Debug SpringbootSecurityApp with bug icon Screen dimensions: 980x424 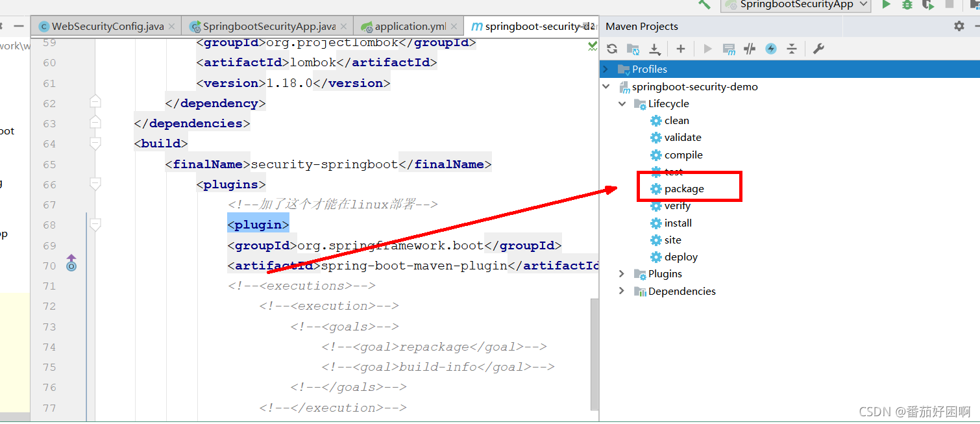pyautogui.click(x=908, y=5)
